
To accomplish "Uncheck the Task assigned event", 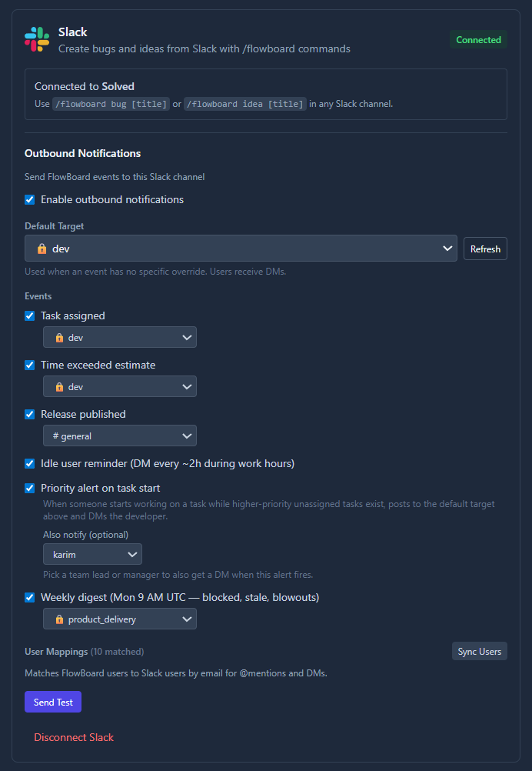I will coord(30,315).
